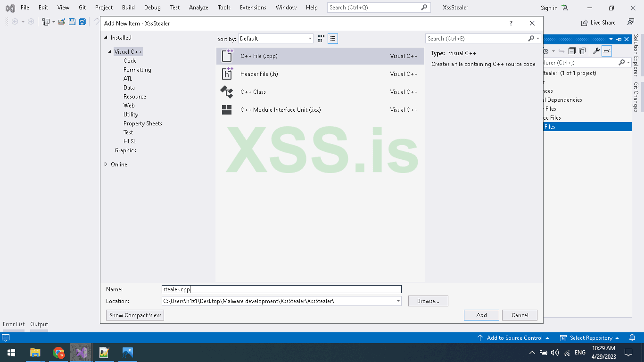Open Solution Explorer Window Position dropdown
Viewport: 644px width, 362px height.
click(x=611, y=39)
